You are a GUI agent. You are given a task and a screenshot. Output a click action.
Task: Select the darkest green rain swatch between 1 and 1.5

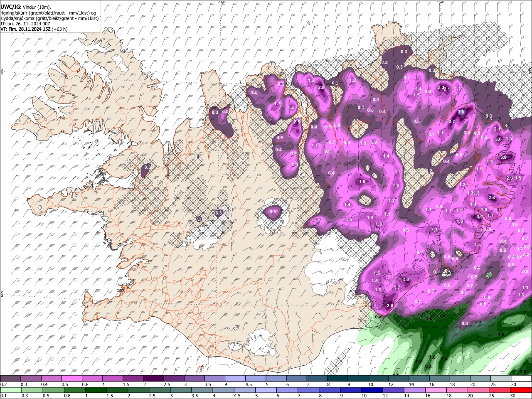96,390
